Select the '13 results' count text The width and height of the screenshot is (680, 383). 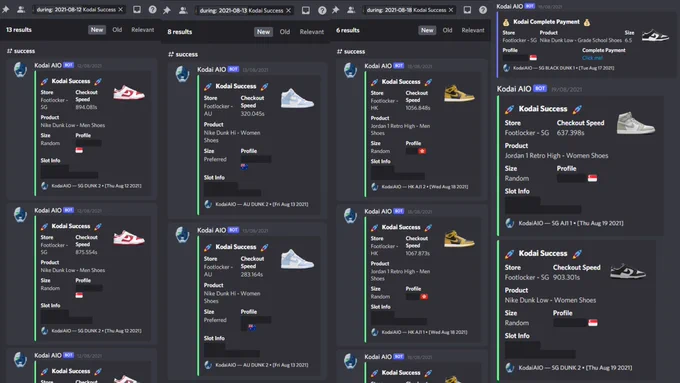(19, 29)
